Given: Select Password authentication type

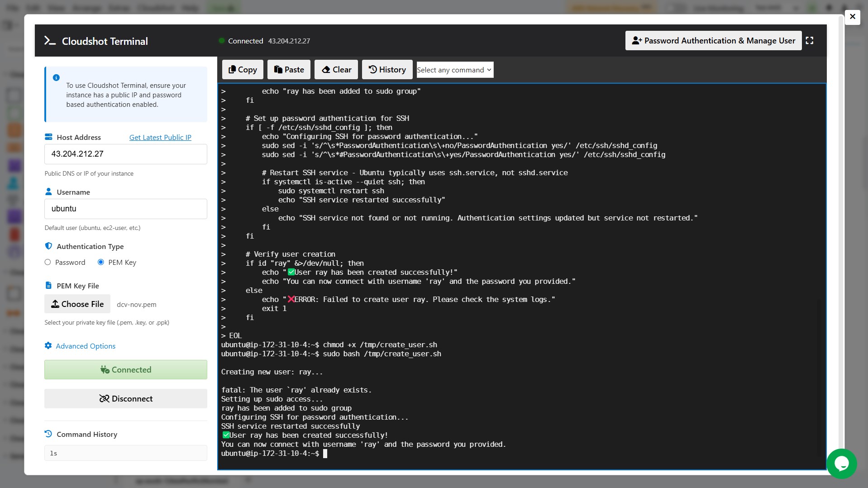Looking at the screenshot, I should (x=48, y=263).
